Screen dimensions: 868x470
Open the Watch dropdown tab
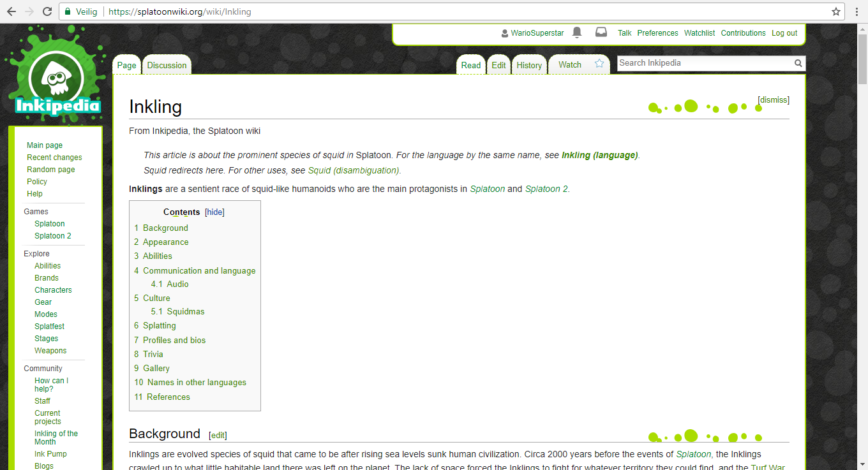[570, 65]
